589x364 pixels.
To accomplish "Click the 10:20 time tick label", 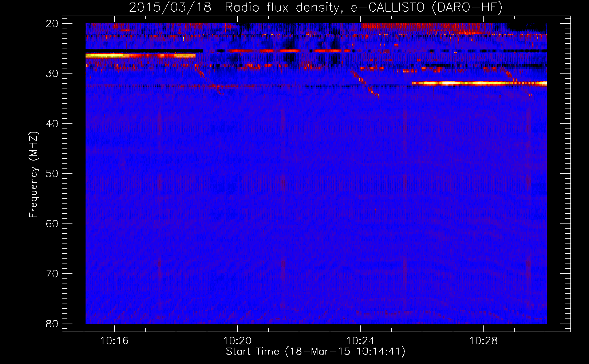I will click(x=237, y=341).
